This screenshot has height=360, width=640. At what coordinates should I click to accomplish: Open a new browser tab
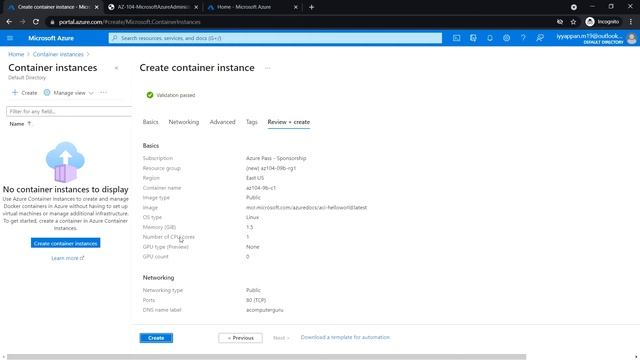[x=311, y=7]
